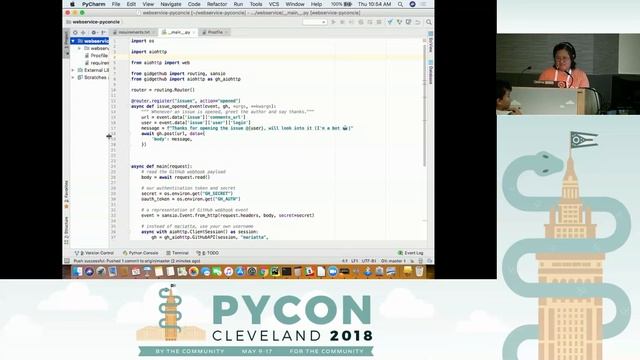Open the LF line separator selector
This screenshot has width=640, height=360.
pyautogui.click(x=354, y=260)
